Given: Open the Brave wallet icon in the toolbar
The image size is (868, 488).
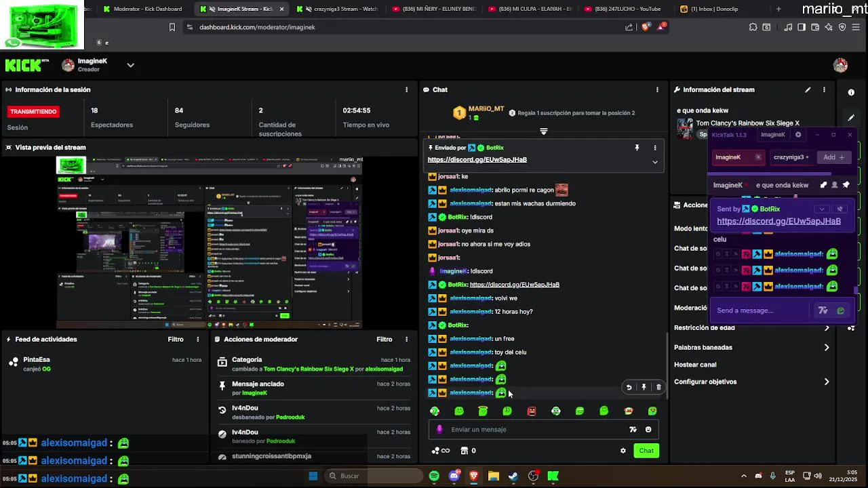Looking at the screenshot, I should [x=814, y=27].
